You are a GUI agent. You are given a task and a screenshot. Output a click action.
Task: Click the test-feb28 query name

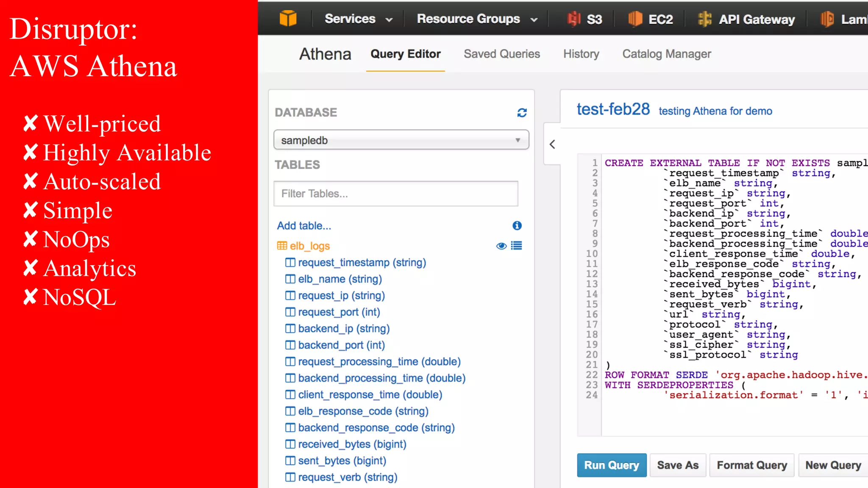(613, 110)
